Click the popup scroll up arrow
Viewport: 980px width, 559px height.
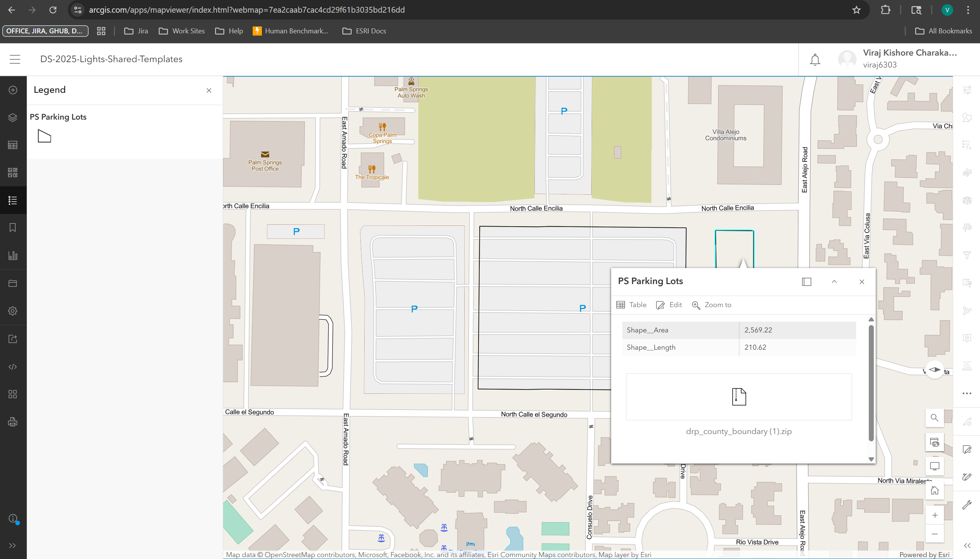[871, 319]
